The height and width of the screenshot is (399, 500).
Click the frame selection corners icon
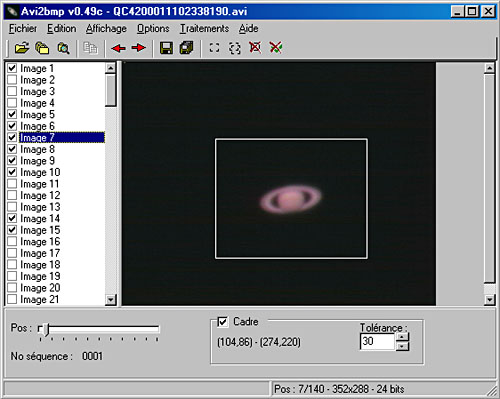pyautogui.click(x=214, y=48)
